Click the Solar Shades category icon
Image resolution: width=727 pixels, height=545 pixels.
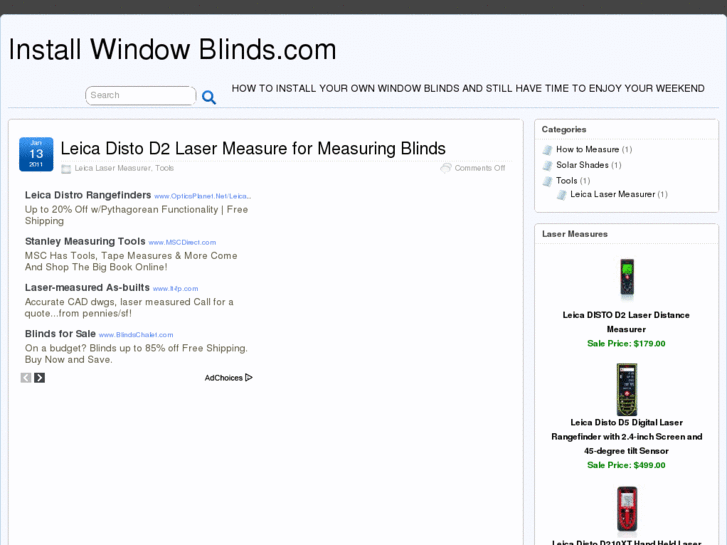[548, 166]
